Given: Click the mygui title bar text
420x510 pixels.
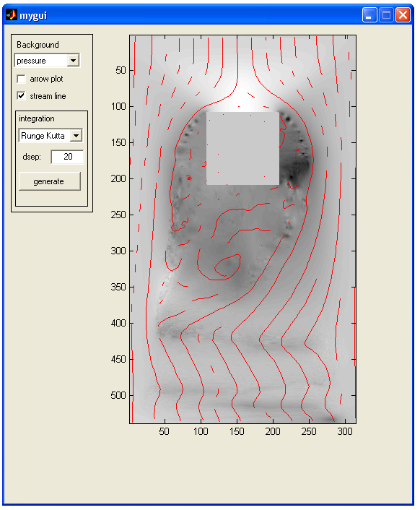Looking at the screenshot, I should click(x=33, y=15).
